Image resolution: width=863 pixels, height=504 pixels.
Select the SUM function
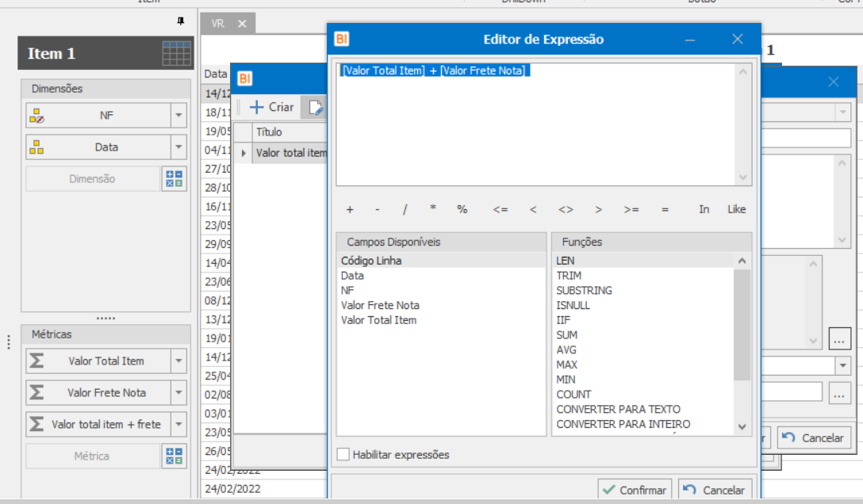point(643,335)
